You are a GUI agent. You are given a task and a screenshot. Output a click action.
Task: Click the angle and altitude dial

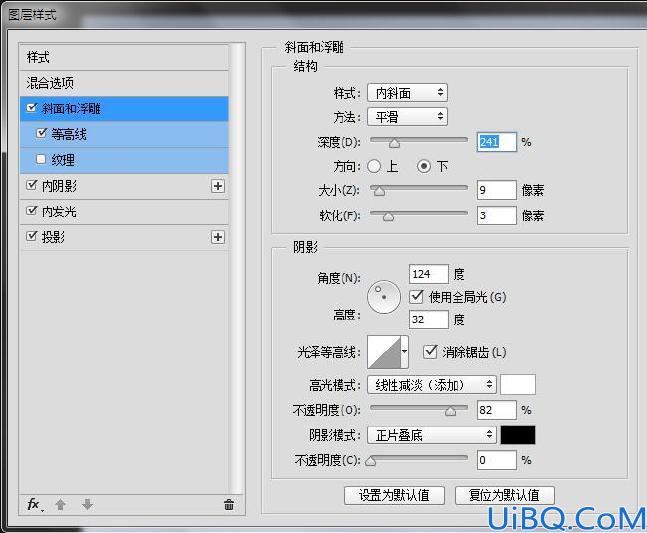[x=384, y=297]
